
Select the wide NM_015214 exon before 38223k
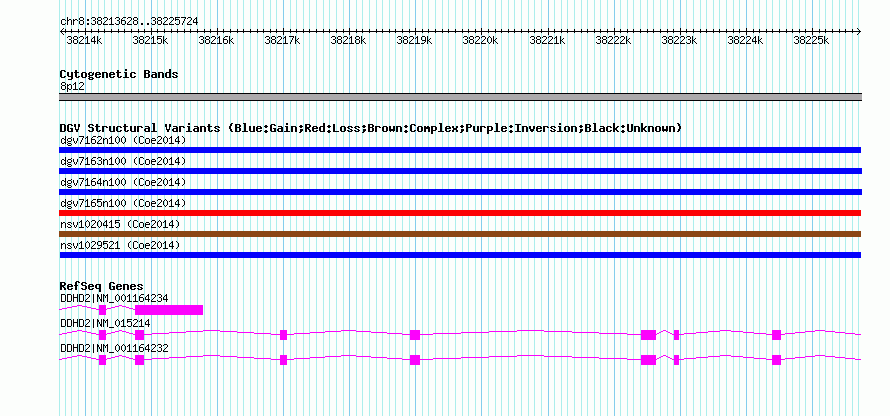coord(648,335)
